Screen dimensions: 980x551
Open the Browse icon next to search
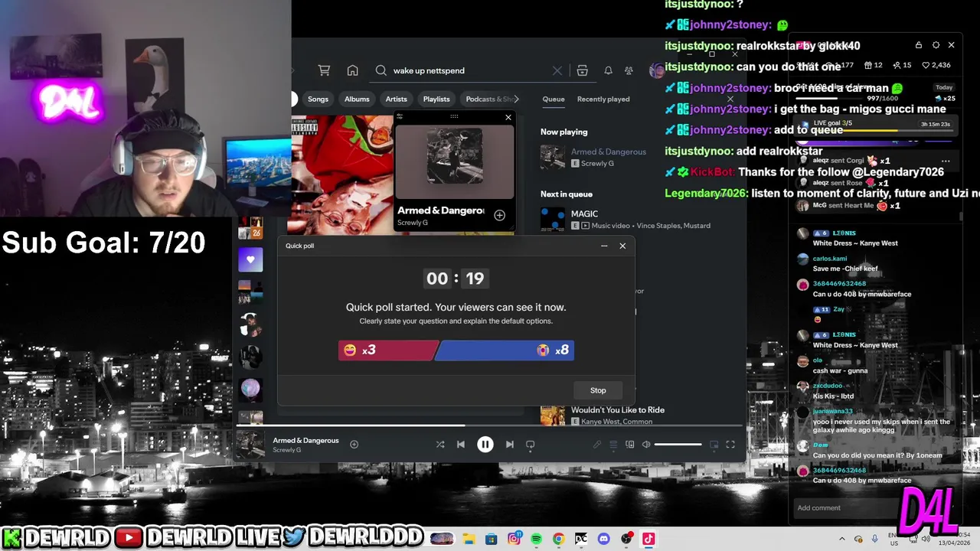582,70
